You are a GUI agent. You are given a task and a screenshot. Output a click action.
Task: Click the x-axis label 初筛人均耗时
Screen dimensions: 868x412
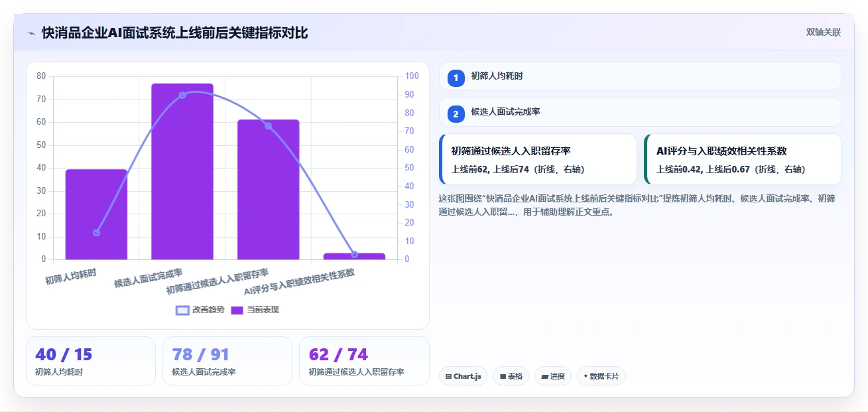click(71, 276)
